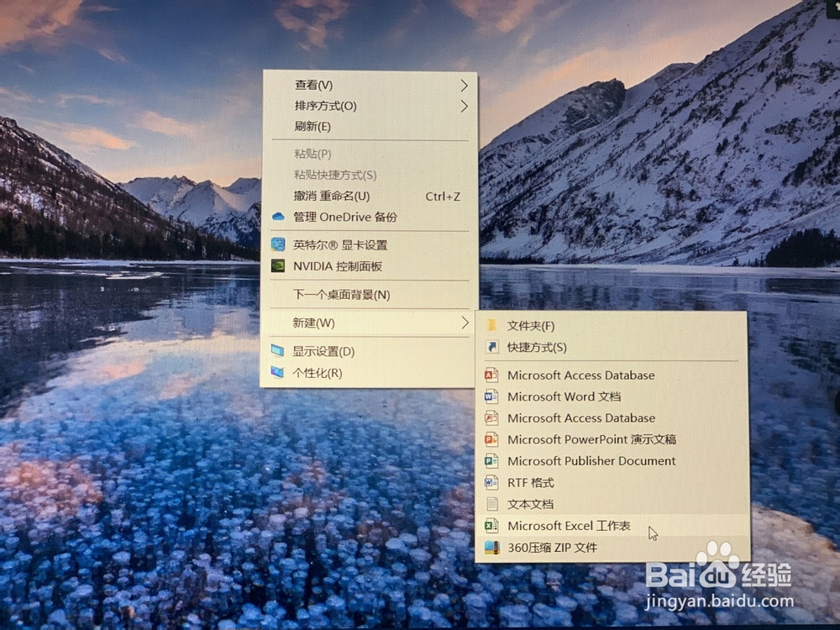Click the display settings monitor icon
840x630 pixels.
[277, 351]
